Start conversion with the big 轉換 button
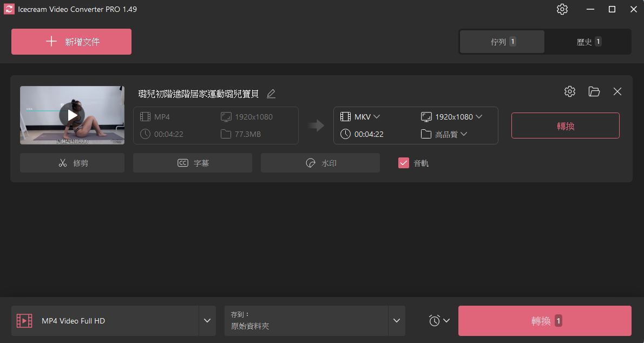644x343 pixels. 544,320
